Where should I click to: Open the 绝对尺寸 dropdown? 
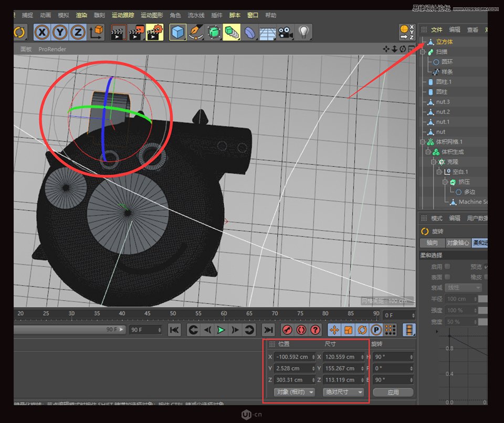coord(342,392)
